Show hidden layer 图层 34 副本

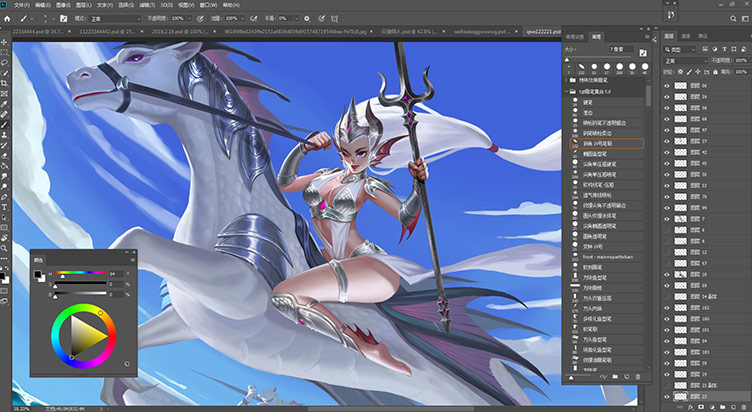[667, 297]
